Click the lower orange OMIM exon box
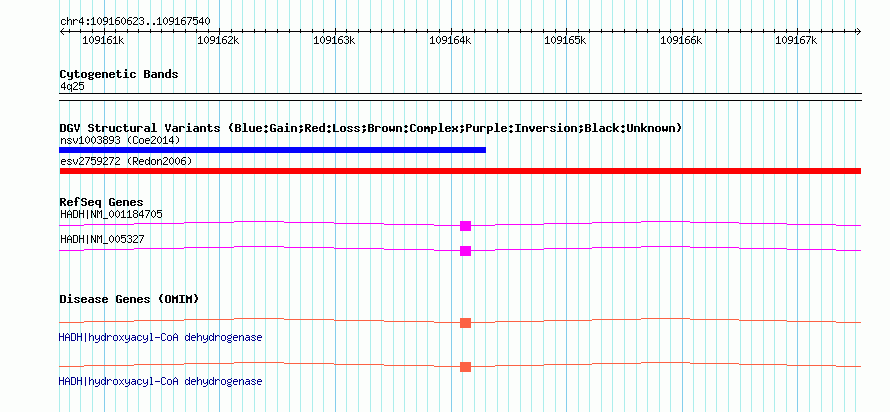This screenshot has height=412, width=890. pos(465,367)
